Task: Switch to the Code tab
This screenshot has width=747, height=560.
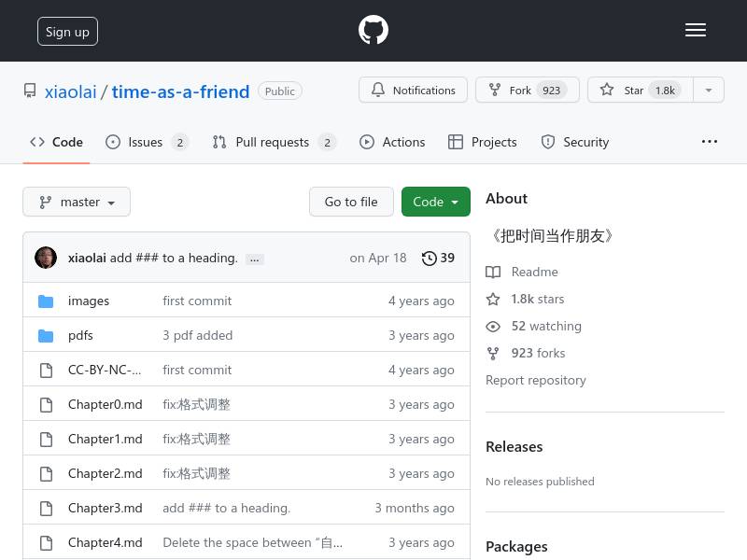Action: pyautogui.click(x=56, y=142)
